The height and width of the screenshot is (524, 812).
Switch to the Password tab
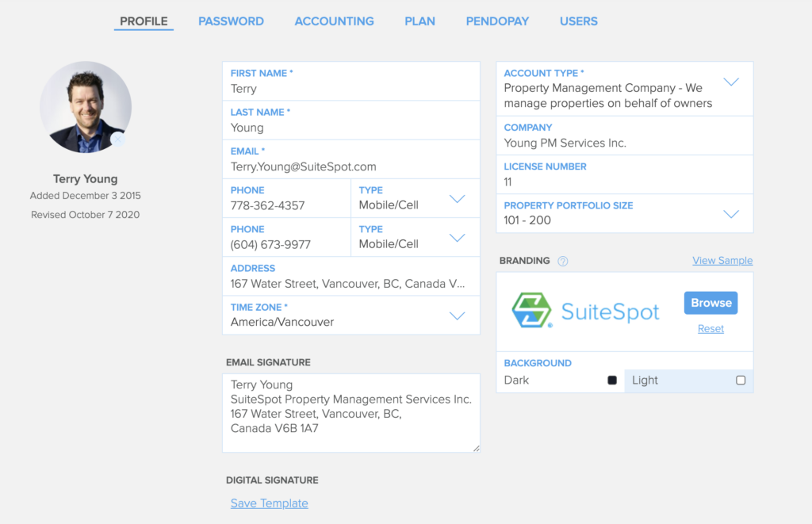tap(231, 21)
